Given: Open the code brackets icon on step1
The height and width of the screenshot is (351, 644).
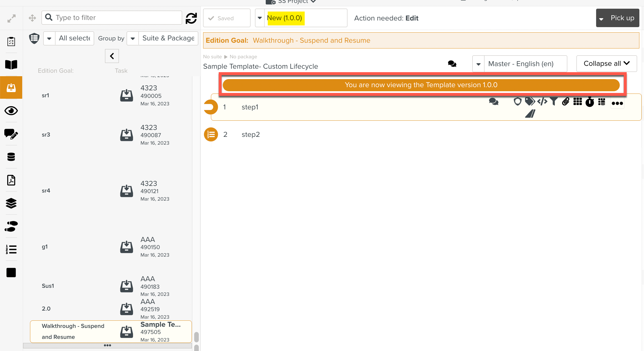Looking at the screenshot, I should (x=542, y=102).
